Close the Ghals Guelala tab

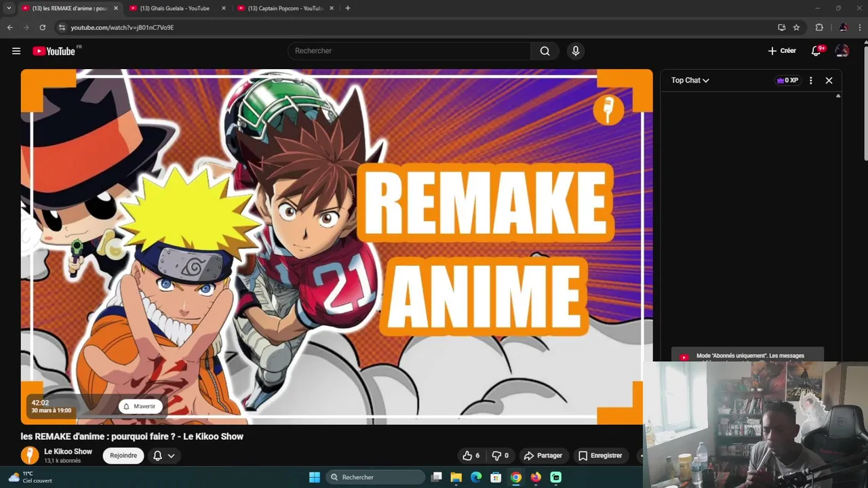[223, 8]
